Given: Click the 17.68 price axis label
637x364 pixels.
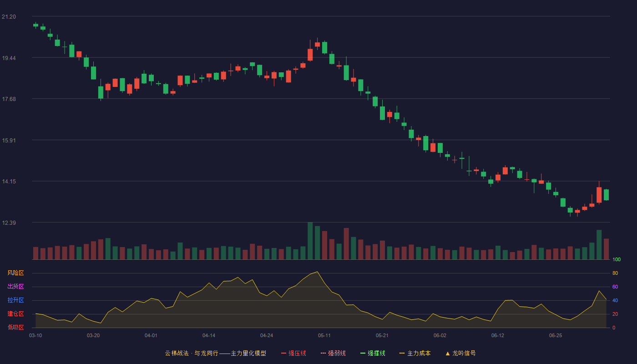Looking at the screenshot, I should (x=9, y=99).
